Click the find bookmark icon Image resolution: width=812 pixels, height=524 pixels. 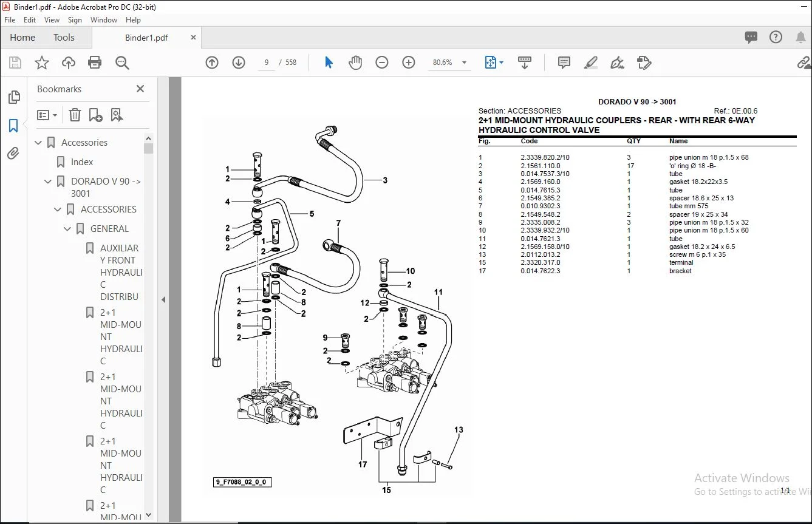pyautogui.click(x=117, y=115)
